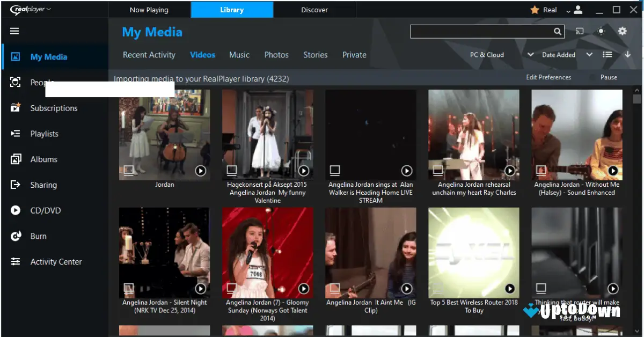Open the hamburger menu in the sidebar
Screen dimensions: 644x337
(14, 31)
